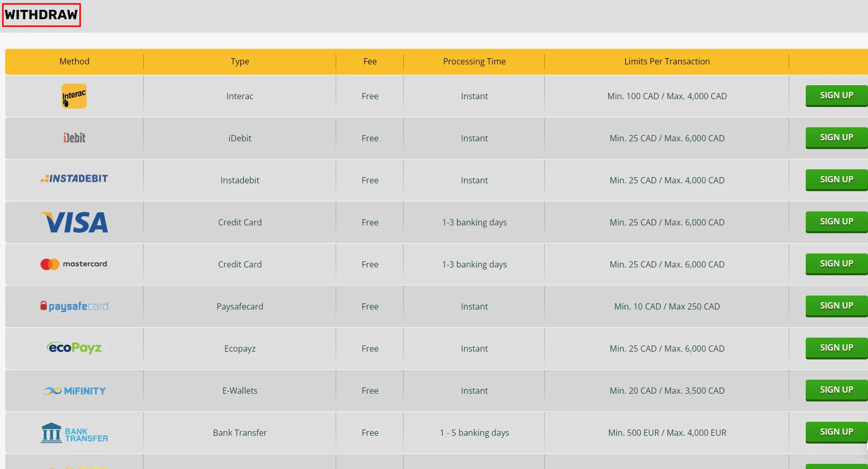Screen dimensions: 868x469
Task: Click the '1 - 5 banking days' cell
Action: [474, 433]
